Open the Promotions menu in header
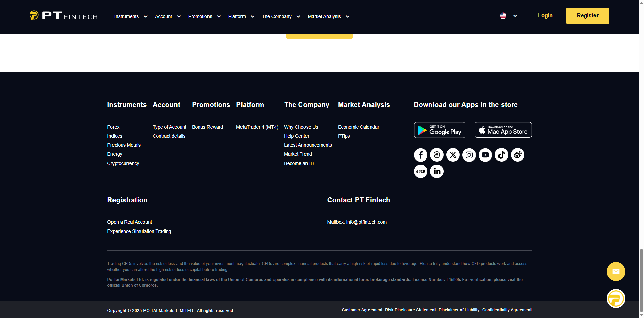Image resolution: width=644 pixels, height=318 pixels. [x=204, y=16]
